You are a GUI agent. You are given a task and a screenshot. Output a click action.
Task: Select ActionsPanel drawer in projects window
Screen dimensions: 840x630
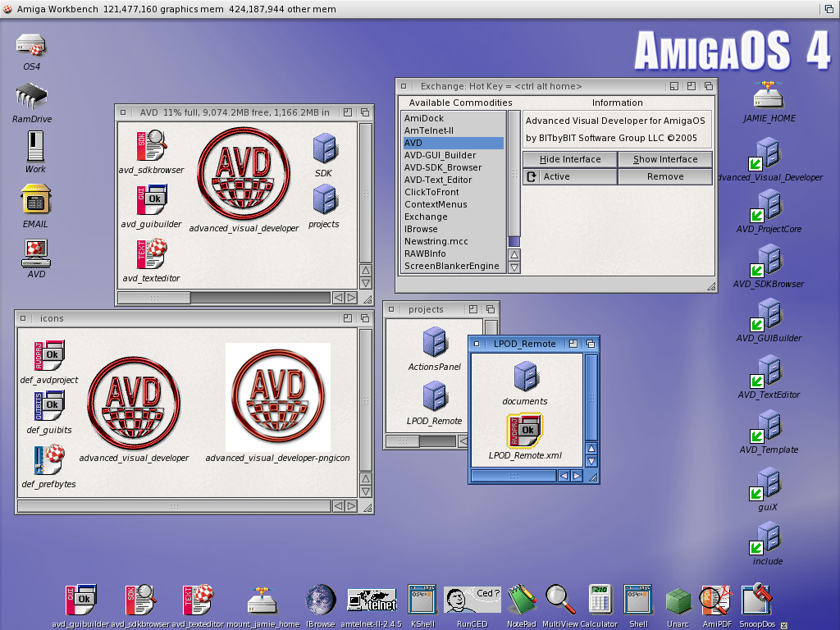[x=435, y=342]
